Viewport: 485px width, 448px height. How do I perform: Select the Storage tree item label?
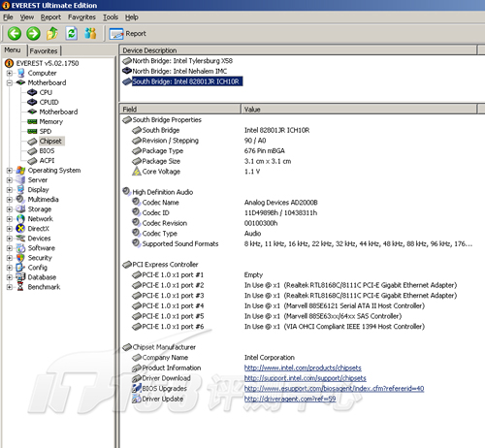point(40,209)
